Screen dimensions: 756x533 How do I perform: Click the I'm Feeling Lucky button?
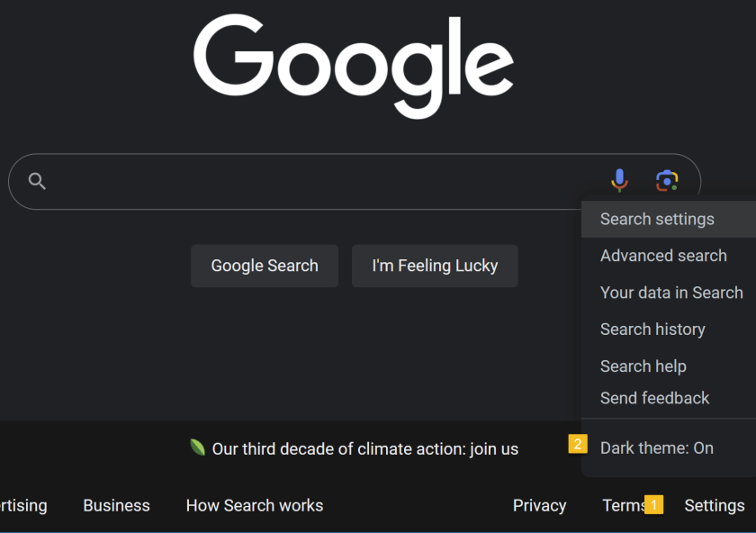(x=435, y=266)
